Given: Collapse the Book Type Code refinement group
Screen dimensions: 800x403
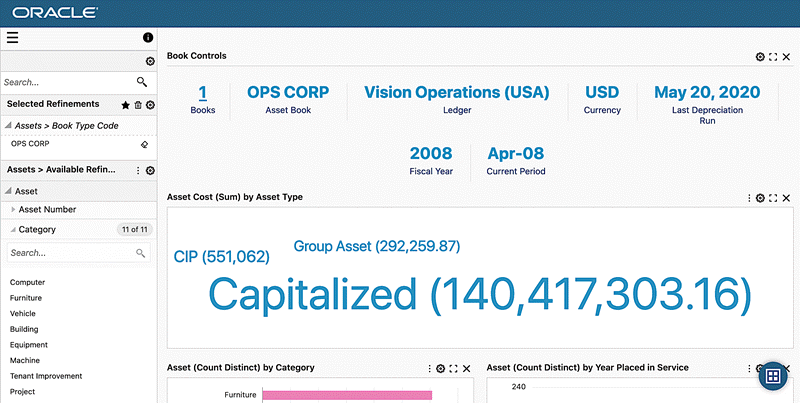Looking at the screenshot, I should pyautogui.click(x=8, y=126).
